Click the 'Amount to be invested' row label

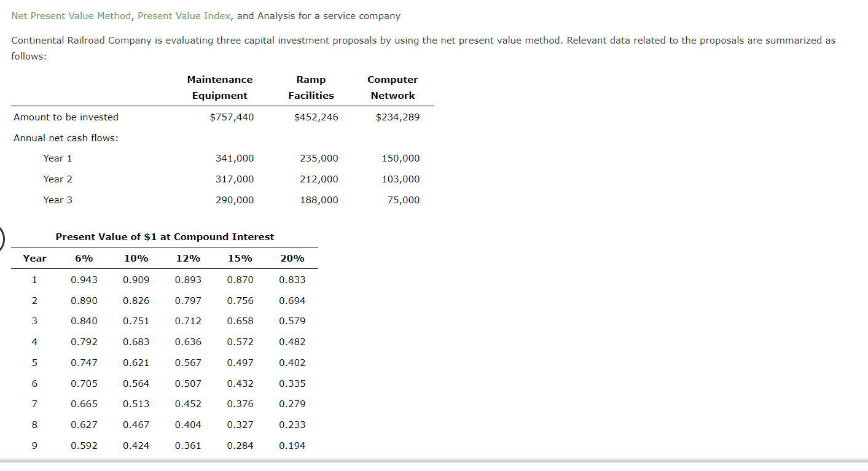[x=66, y=117]
